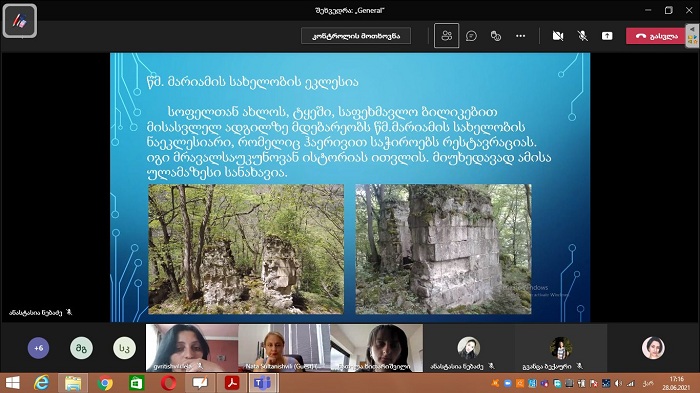Launch Opera browser from the taskbar
700x393 pixels.
[168, 383]
